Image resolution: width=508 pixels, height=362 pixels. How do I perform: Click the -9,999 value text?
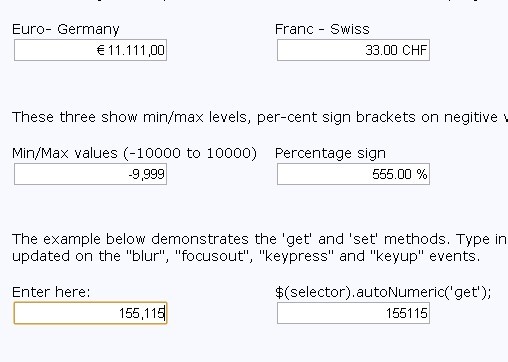click(147, 174)
